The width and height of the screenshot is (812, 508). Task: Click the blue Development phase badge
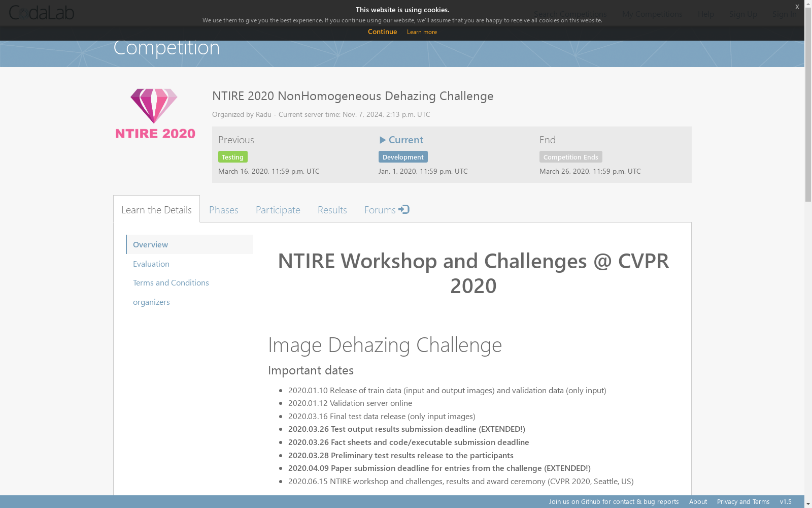tap(403, 157)
